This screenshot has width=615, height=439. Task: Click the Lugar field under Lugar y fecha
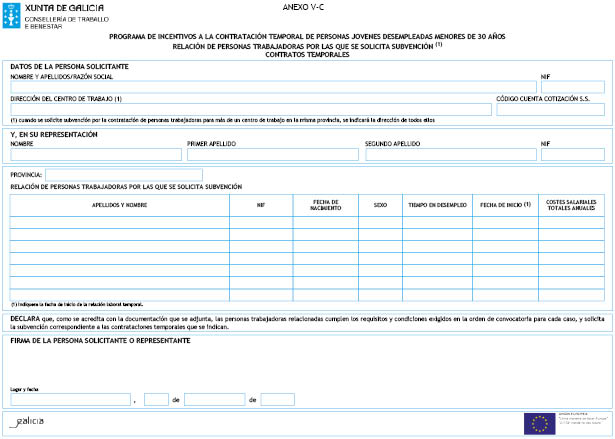coord(70,399)
